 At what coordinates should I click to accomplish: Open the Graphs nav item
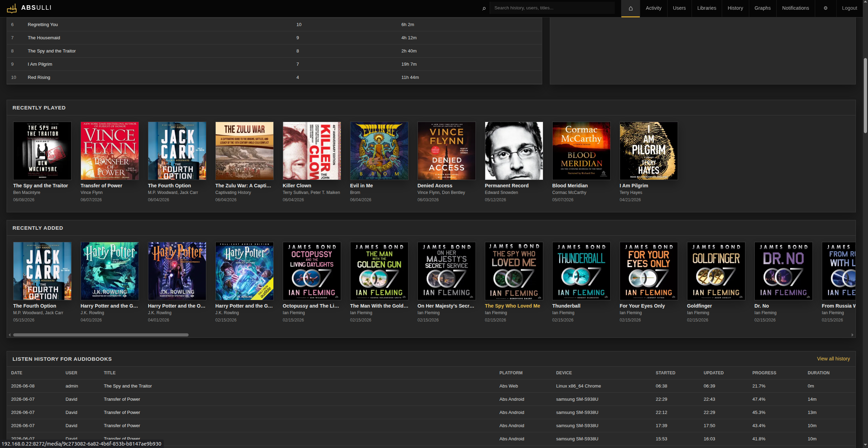click(x=762, y=8)
